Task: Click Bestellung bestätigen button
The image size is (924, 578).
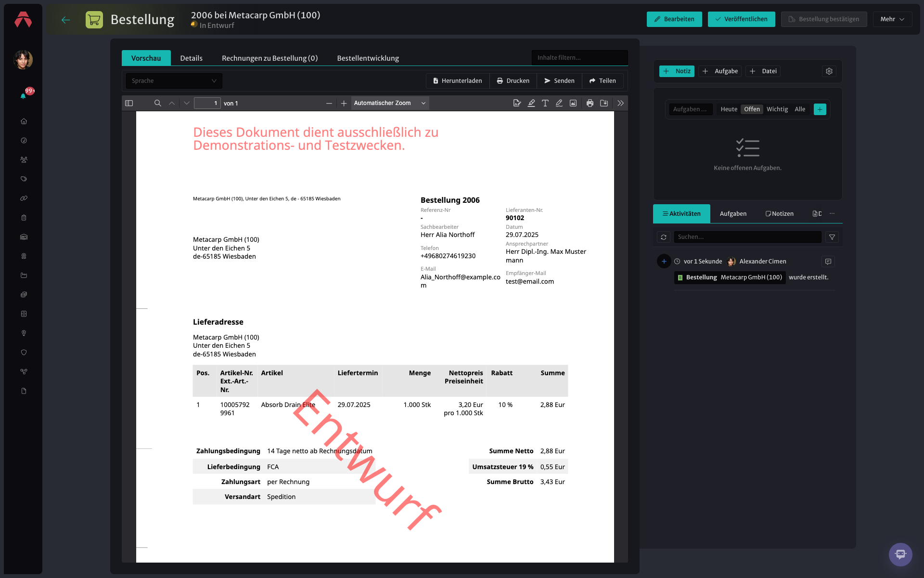Action: [824, 19]
